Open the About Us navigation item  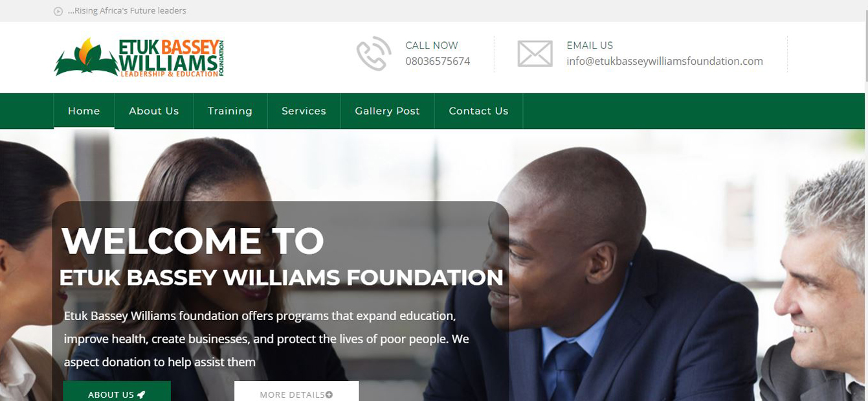[x=154, y=111]
